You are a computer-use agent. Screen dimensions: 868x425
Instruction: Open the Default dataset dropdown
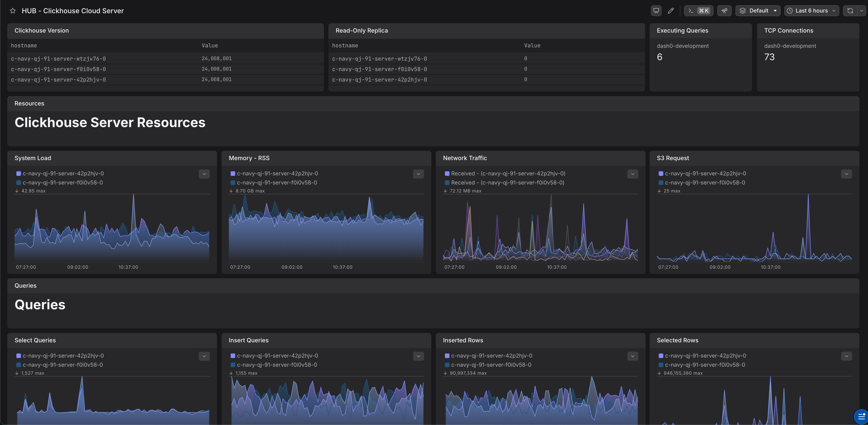(758, 11)
